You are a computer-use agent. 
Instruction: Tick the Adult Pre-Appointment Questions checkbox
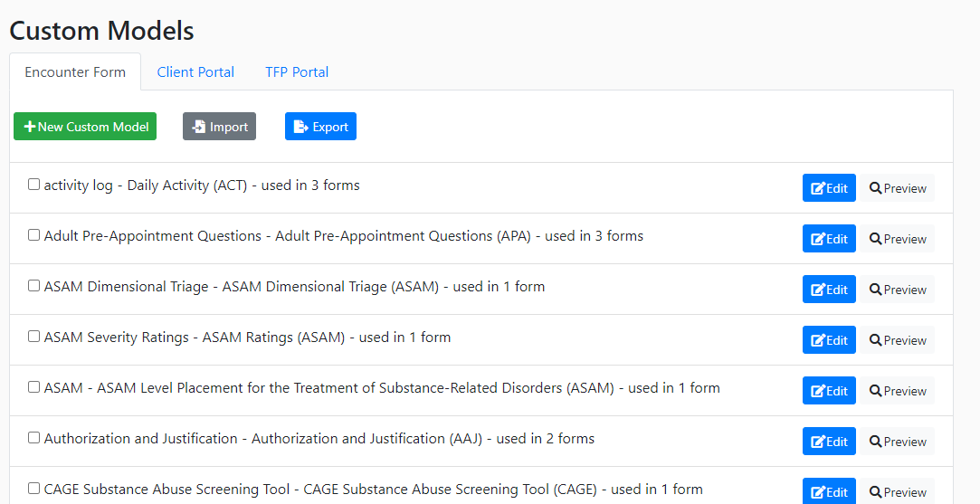33,235
